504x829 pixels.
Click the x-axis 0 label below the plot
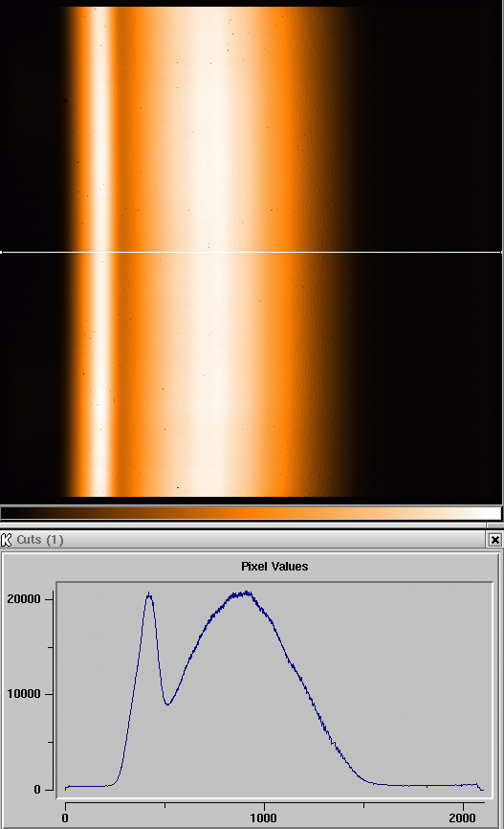pos(65,818)
